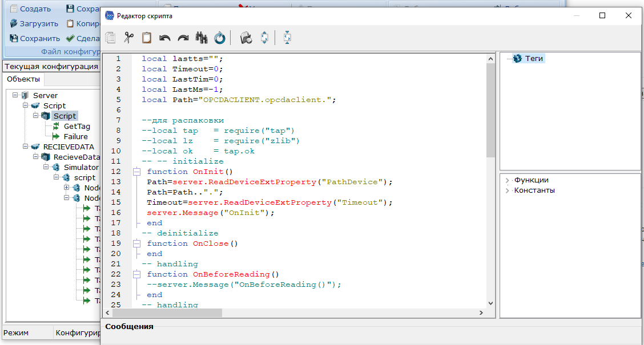Click the horizontal scrollbar left arrow
The height and width of the screenshot is (345, 644).
(107, 312)
